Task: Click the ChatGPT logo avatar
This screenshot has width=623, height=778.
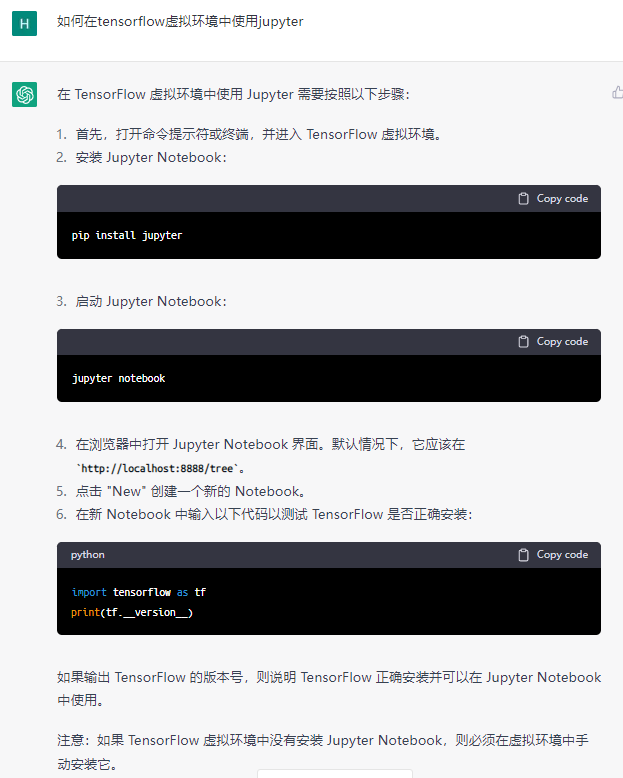Action: coord(24,94)
